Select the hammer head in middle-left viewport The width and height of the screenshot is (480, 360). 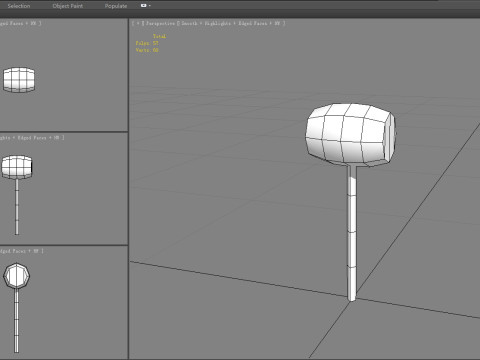tap(17, 167)
